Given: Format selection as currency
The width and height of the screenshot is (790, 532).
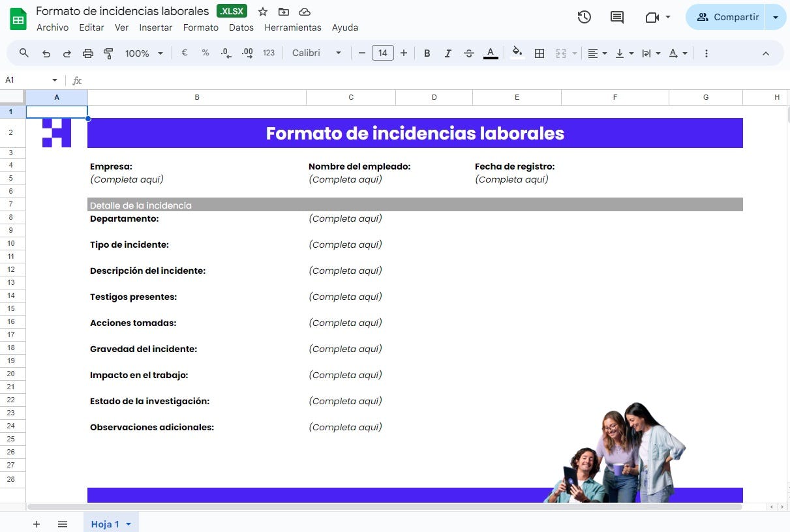Looking at the screenshot, I should pos(184,53).
